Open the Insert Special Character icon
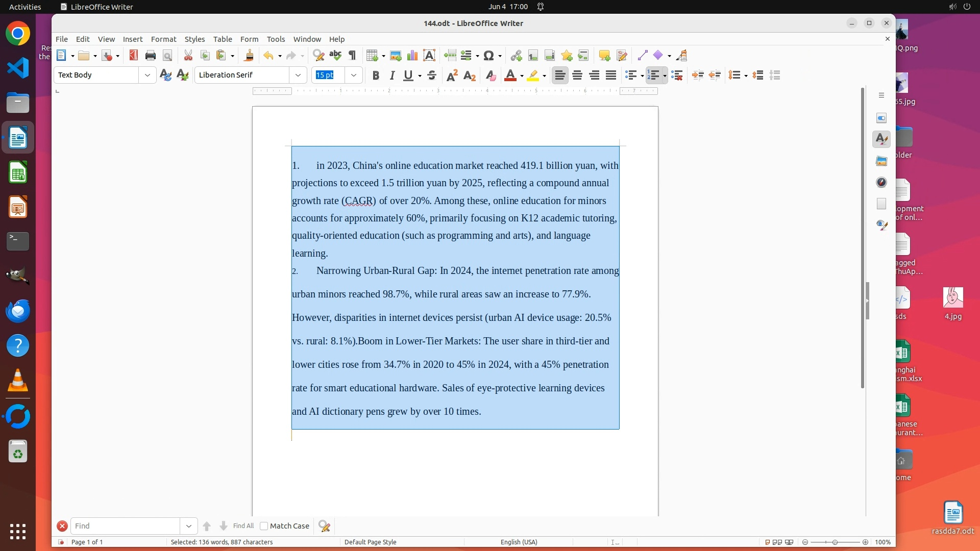980x551 pixels. [x=488, y=56]
